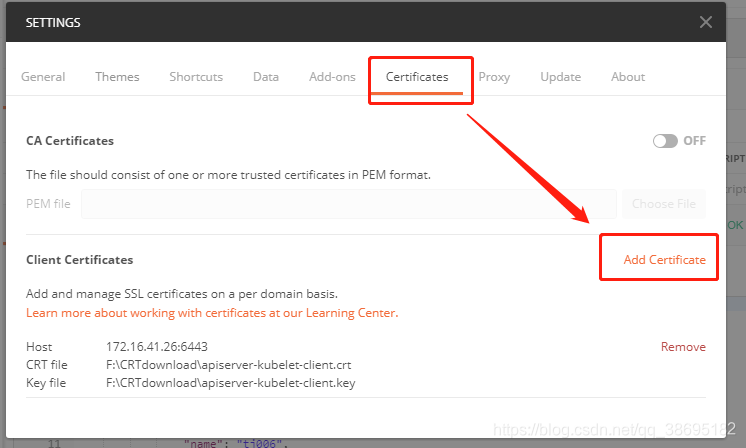Click the CA Certificates heading

(70, 141)
